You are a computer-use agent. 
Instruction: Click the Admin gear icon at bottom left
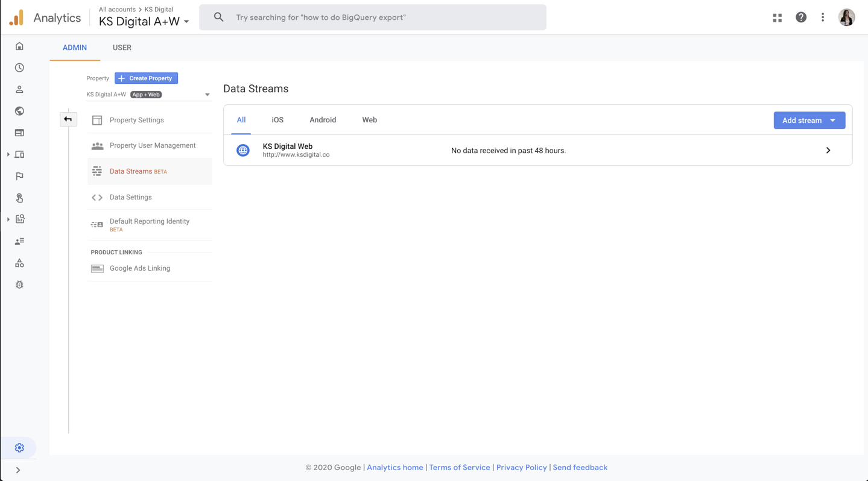pos(19,448)
